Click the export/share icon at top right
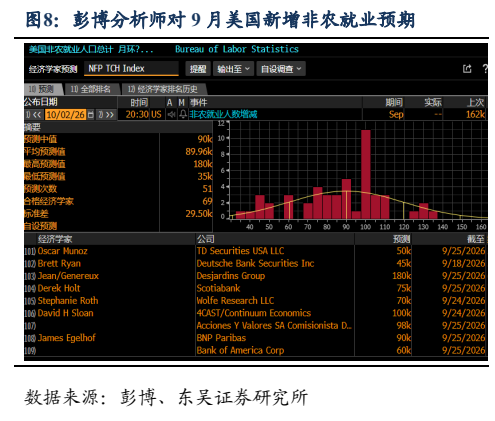495x421 pixels. (x=467, y=69)
